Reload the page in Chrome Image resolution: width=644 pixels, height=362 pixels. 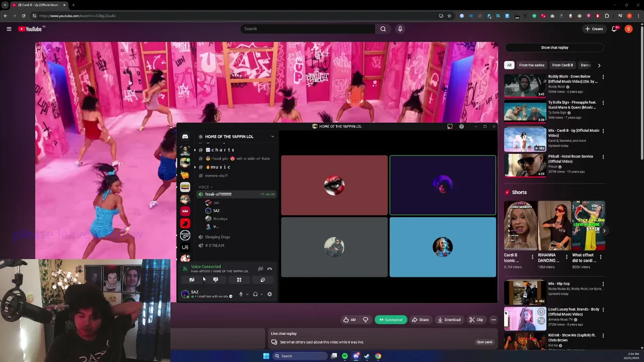click(x=23, y=16)
